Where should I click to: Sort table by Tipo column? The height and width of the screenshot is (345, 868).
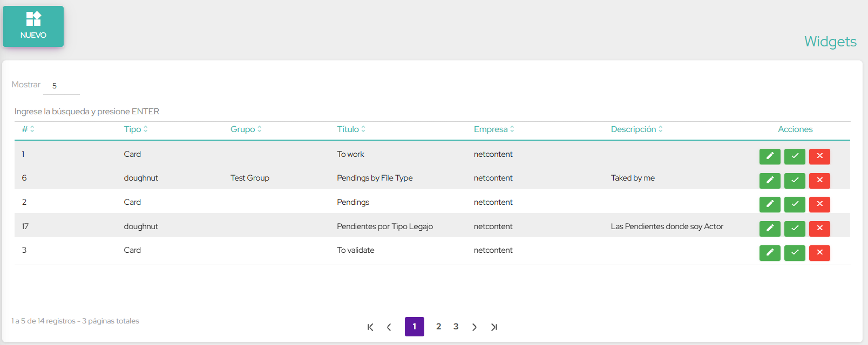tap(135, 129)
